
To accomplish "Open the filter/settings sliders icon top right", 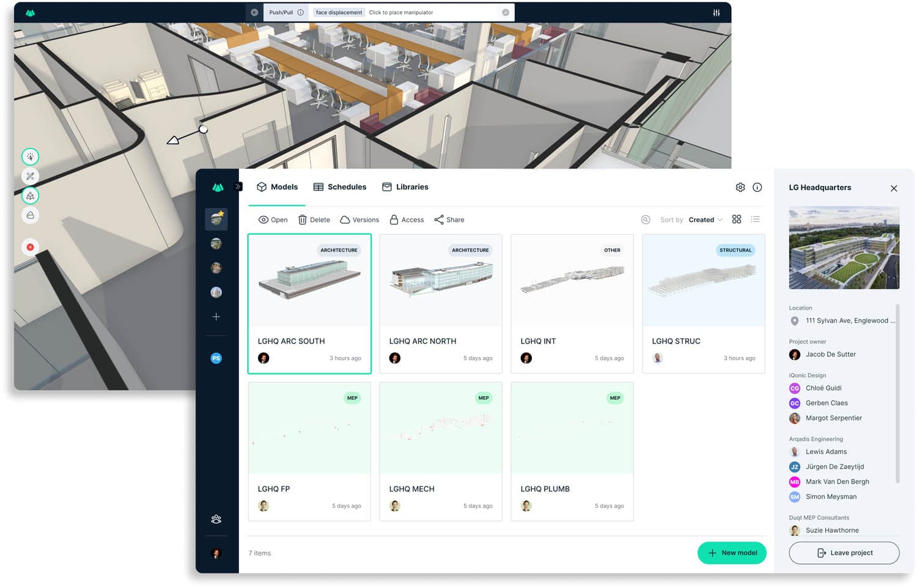I will point(716,12).
